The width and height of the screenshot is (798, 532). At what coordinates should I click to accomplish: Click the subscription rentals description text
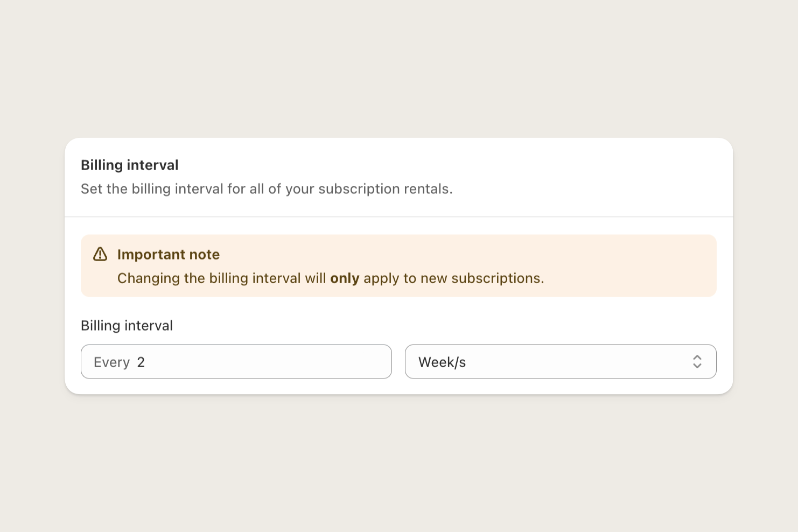[x=267, y=189]
